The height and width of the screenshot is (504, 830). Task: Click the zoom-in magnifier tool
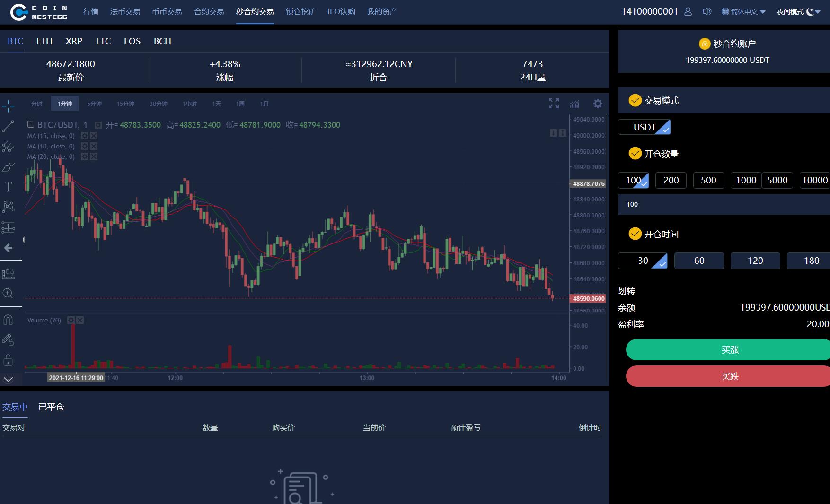pyautogui.click(x=8, y=294)
